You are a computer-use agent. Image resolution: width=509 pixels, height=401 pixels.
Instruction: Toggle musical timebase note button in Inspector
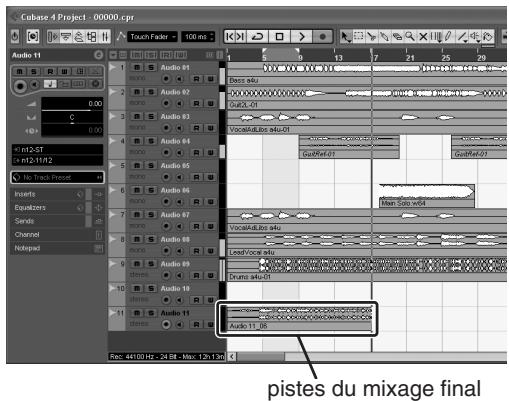tap(50, 84)
